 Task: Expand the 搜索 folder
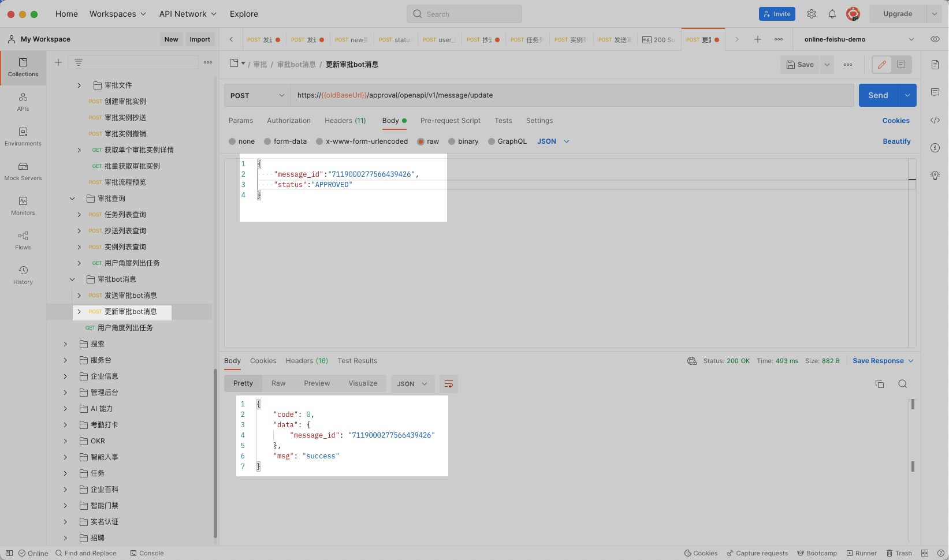65,344
